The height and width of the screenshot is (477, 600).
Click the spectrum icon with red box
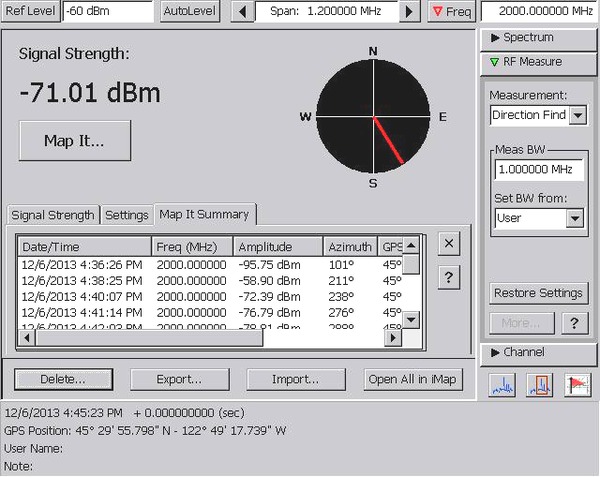pyautogui.click(x=539, y=385)
